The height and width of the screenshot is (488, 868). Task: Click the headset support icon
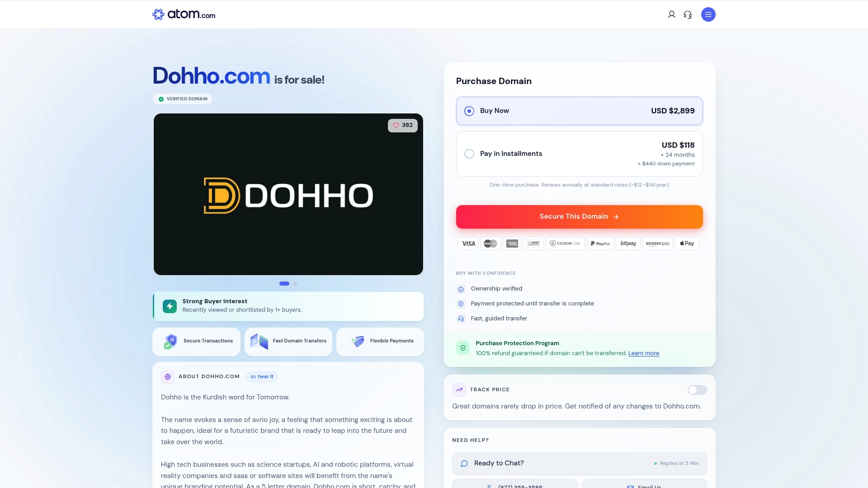point(688,14)
